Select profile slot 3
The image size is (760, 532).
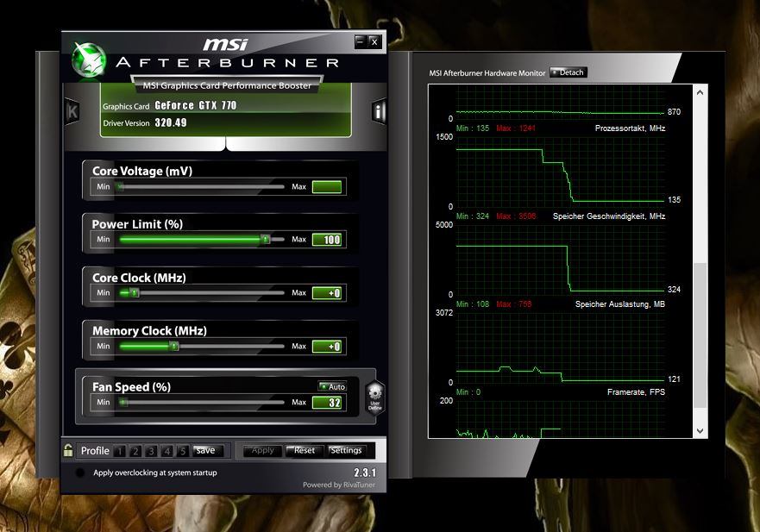pyautogui.click(x=151, y=451)
